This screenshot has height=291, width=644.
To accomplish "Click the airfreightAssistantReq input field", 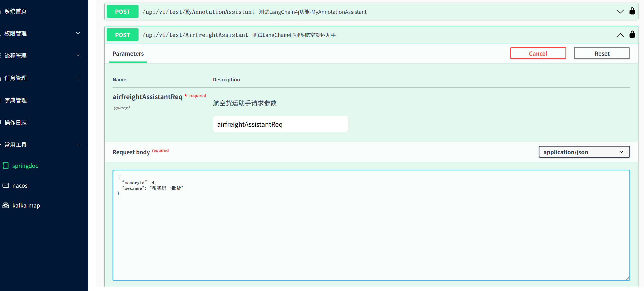I will (280, 124).
